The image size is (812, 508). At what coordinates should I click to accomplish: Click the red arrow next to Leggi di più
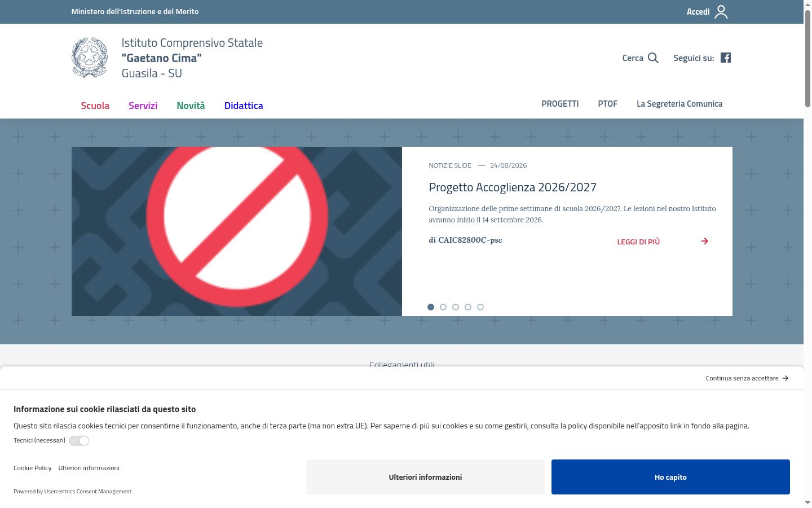705,241
